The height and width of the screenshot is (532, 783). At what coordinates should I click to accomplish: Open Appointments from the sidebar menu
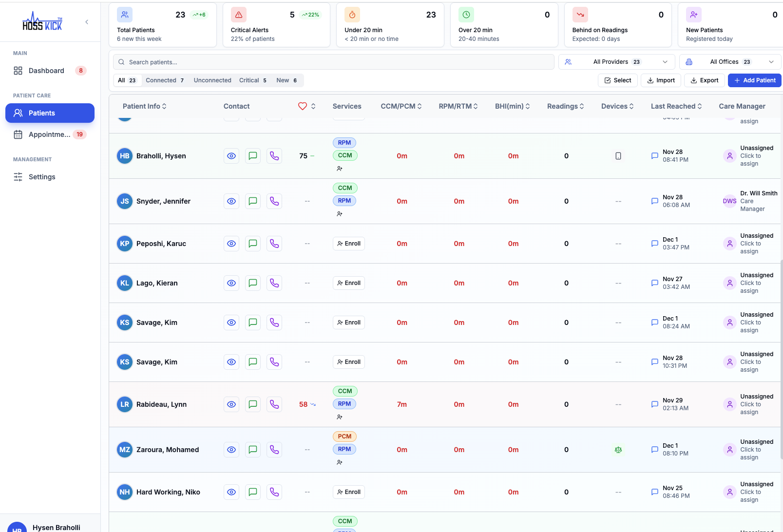(50, 134)
